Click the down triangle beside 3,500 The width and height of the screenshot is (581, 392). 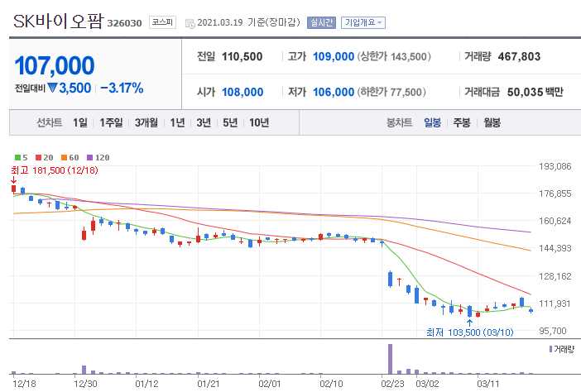[x=52, y=88]
